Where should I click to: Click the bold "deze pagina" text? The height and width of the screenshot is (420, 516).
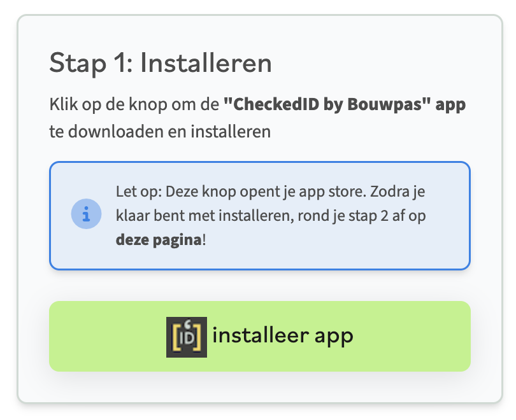point(159,241)
